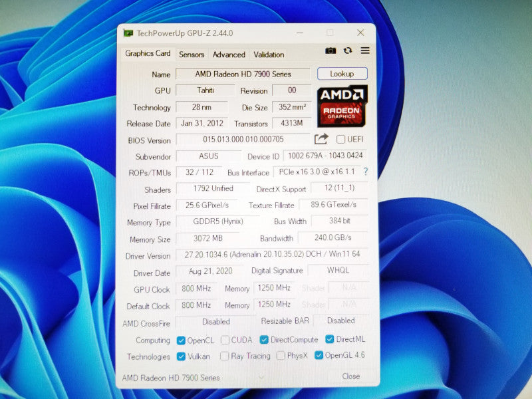
Task: Toggle the PhysX checkbox
Action: coord(281,356)
